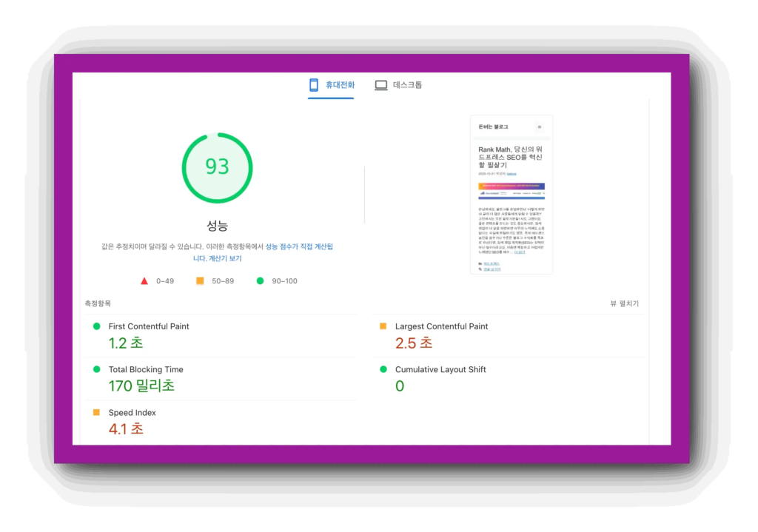Switch to the 데스크톱 (desktop) tab
This screenshot has width=758, height=532.
tap(399, 85)
